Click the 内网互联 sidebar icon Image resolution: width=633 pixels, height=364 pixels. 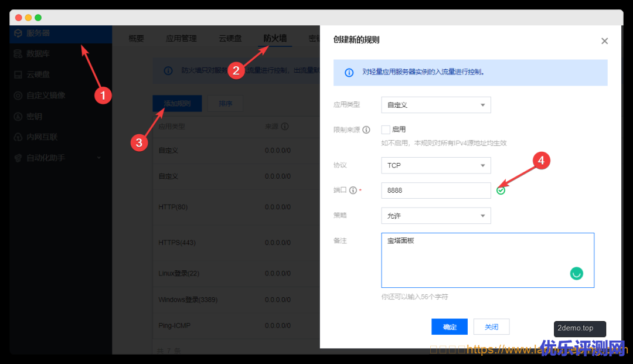[18, 137]
